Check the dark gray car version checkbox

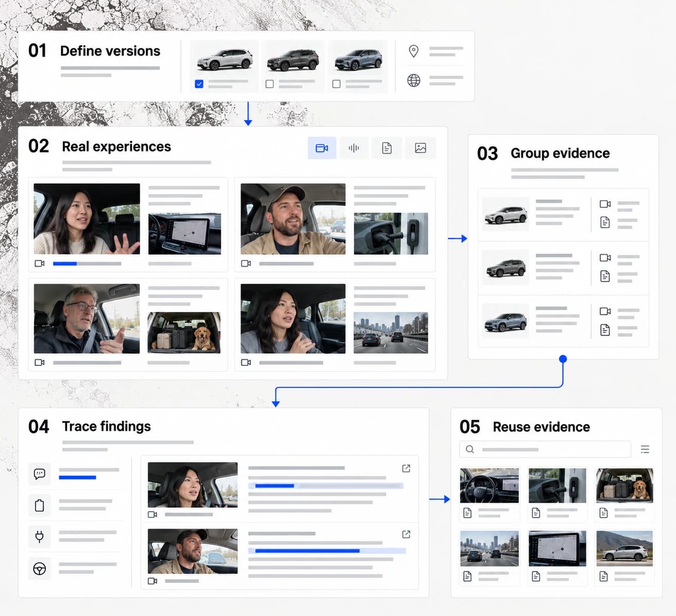coord(270,84)
